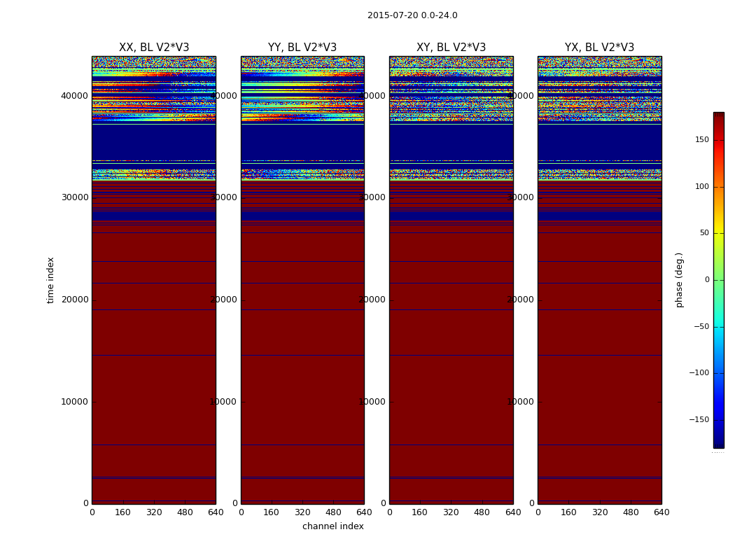The height and width of the screenshot is (560, 735).
Task: Click the time index axis label
Action: click(50, 280)
